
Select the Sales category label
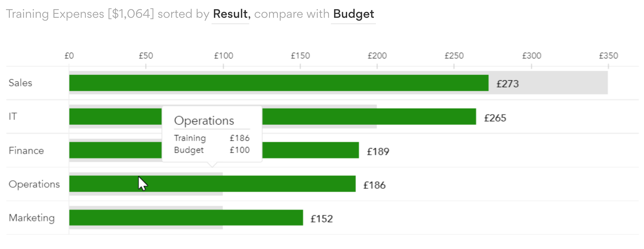pyautogui.click(x=20, y=83)
